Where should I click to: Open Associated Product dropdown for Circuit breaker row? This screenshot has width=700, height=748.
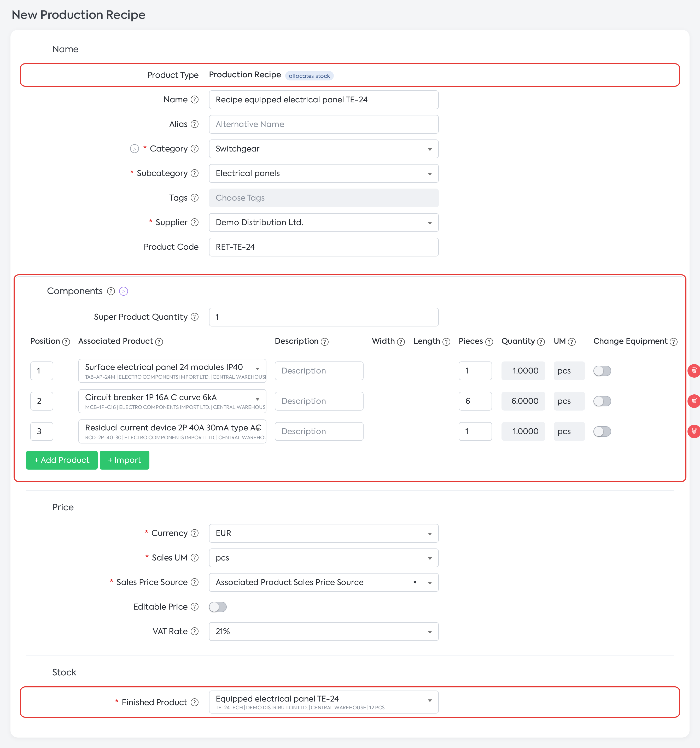tap(172, 401)
